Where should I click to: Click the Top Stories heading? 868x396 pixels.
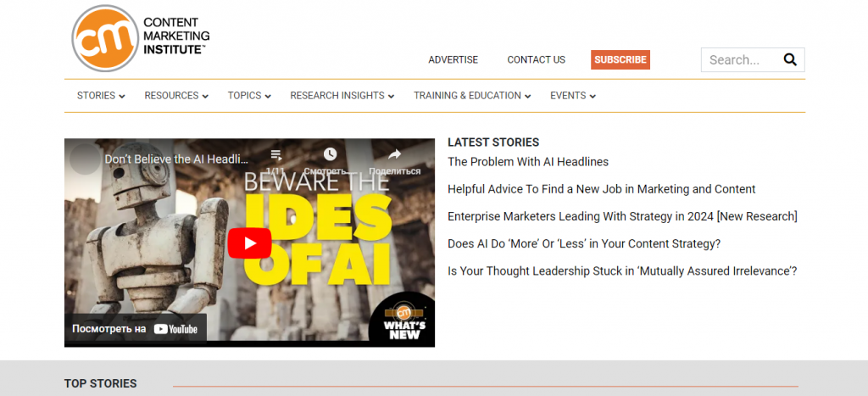point(100,383)
